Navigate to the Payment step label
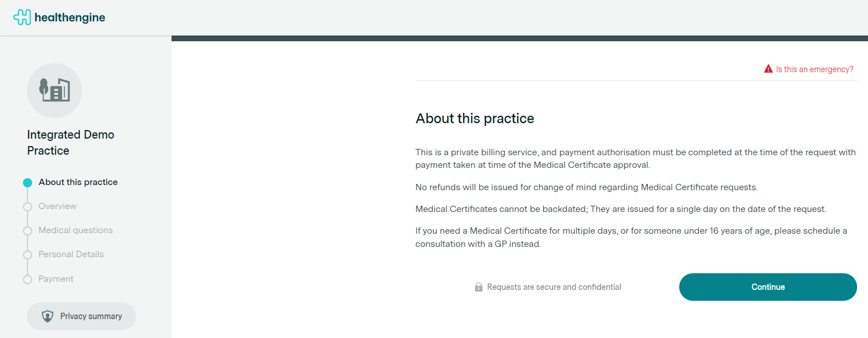The image size is (868, 338). 56,279
